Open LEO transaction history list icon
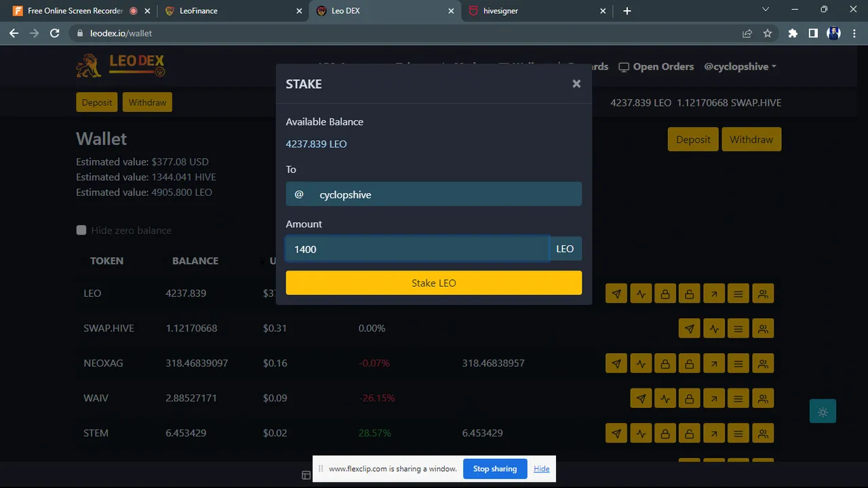Screen dimensions: 868x488 tap(738, 293)
